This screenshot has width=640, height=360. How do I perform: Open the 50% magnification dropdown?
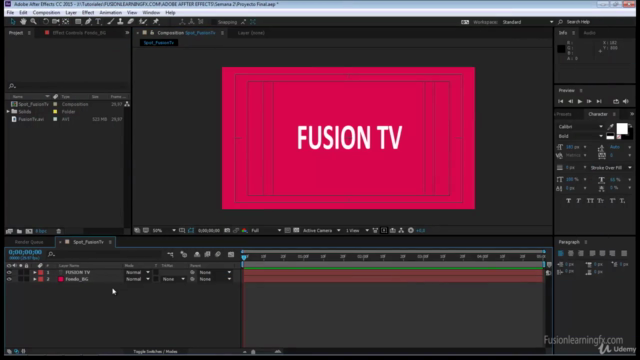click(x=164, y=231)
